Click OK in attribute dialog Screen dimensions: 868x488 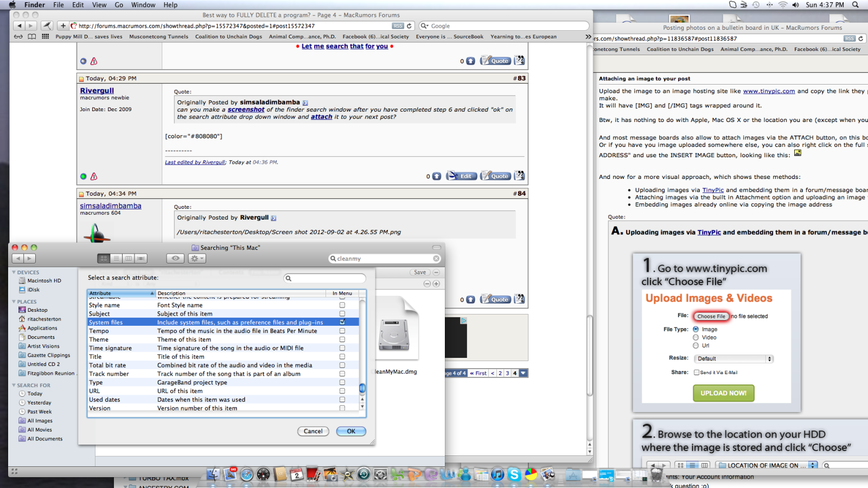tap(351, 431)
